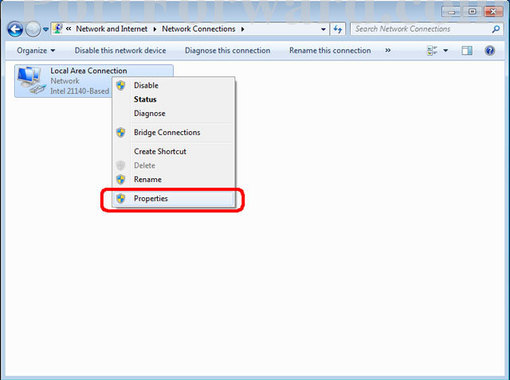Open Help with the question mark icon
The height and width of the screenshot is (380, 510).
coord(490,51)
